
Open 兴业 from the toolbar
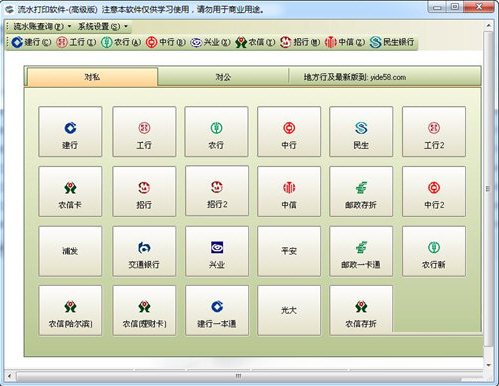point(210,42)
